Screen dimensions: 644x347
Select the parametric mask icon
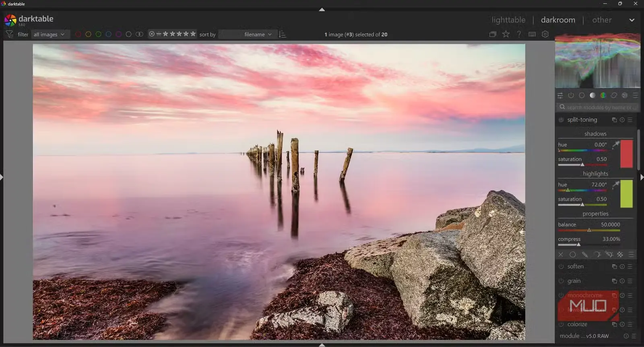tap(597, 255)
